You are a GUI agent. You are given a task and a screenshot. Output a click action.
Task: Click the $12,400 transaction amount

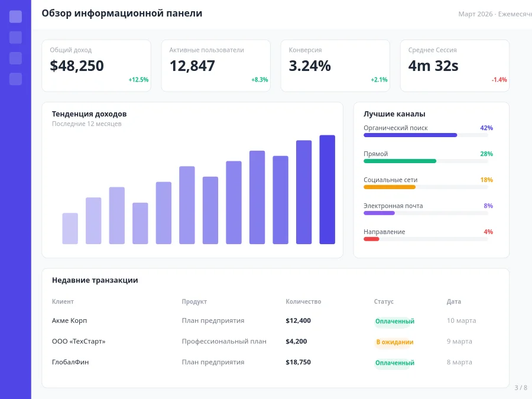click(x=299, y=320)
